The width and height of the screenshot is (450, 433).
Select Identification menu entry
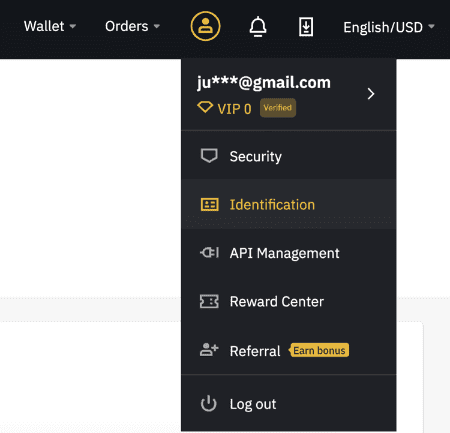click(289, 204)
